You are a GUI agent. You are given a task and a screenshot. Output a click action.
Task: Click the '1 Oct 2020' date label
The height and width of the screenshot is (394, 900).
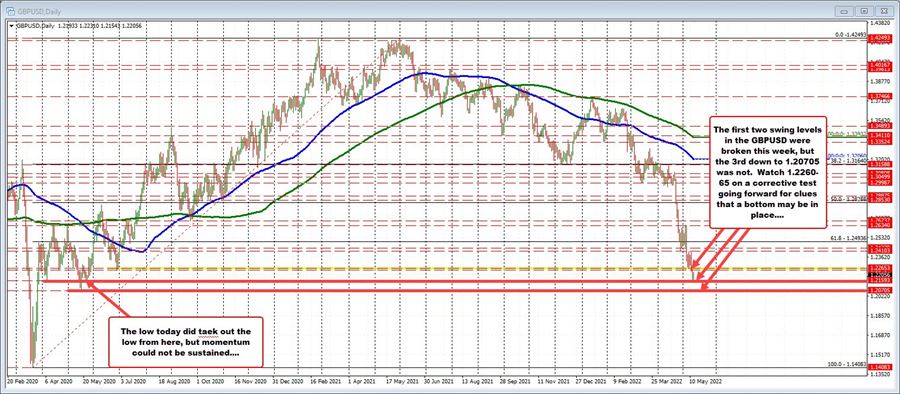tap(211, 380)
